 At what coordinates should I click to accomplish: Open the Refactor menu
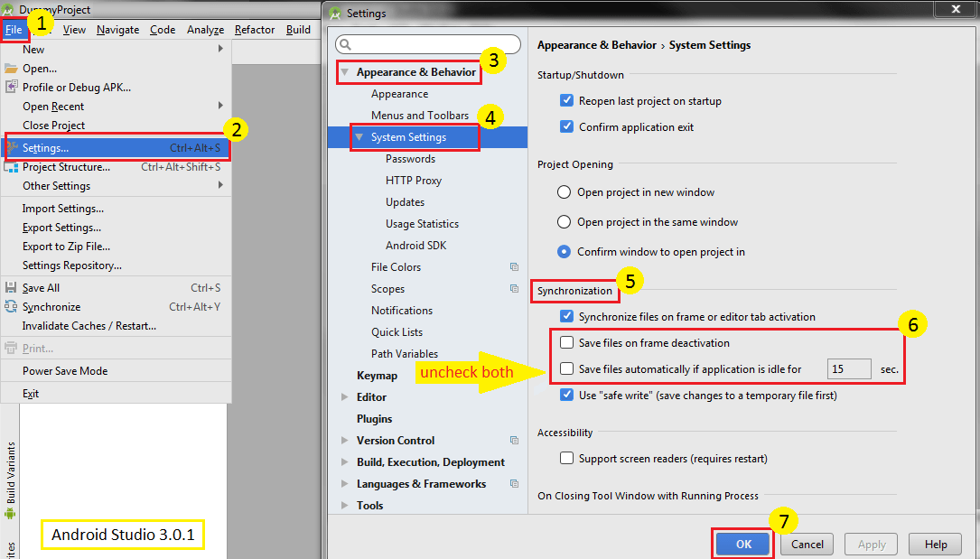pos(255,30)
